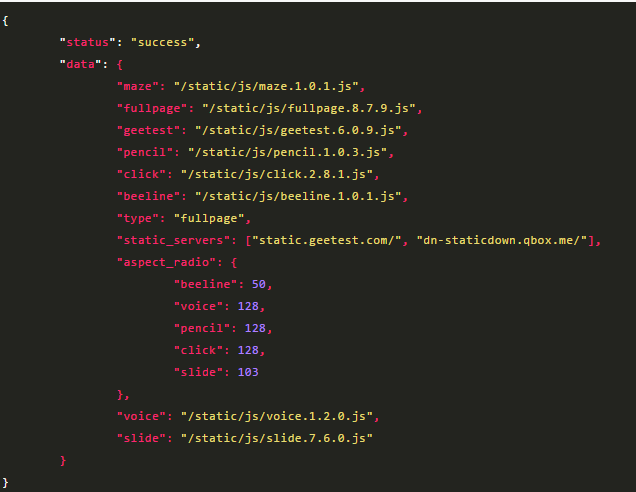
Task: Click the "static_servers" key name
Action: coord(174,240)
